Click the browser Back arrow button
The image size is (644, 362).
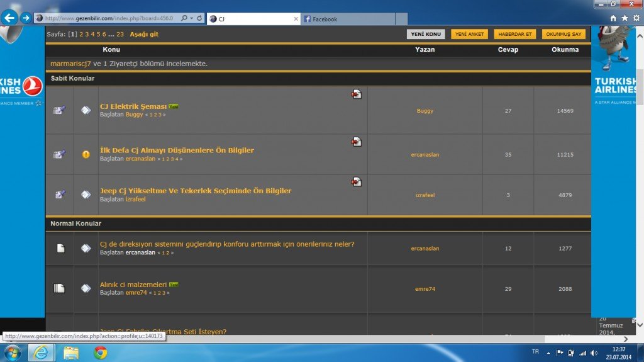[9, 18]
